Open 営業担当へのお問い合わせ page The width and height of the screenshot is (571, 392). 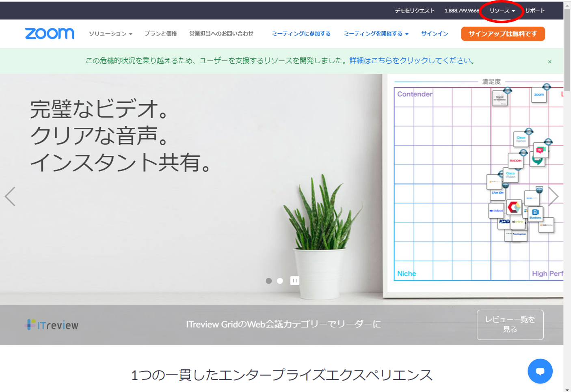[x=221, y=34]
